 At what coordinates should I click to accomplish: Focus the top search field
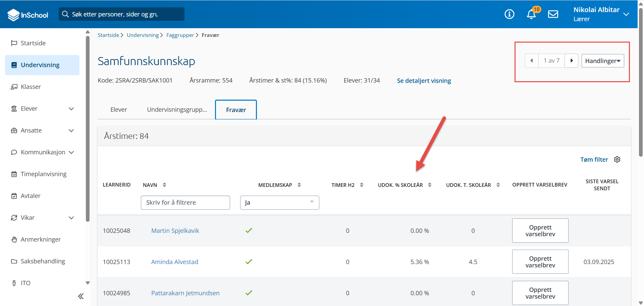(121, 14)
